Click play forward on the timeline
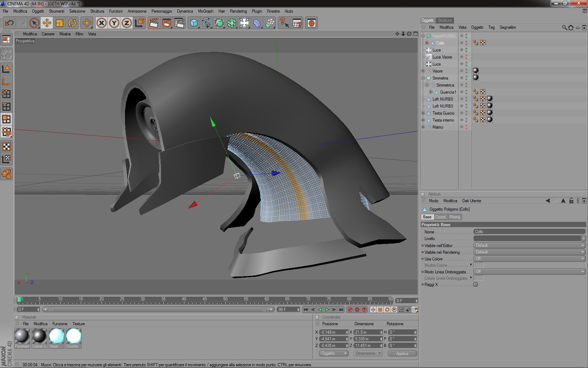 [x=327, y=309]
